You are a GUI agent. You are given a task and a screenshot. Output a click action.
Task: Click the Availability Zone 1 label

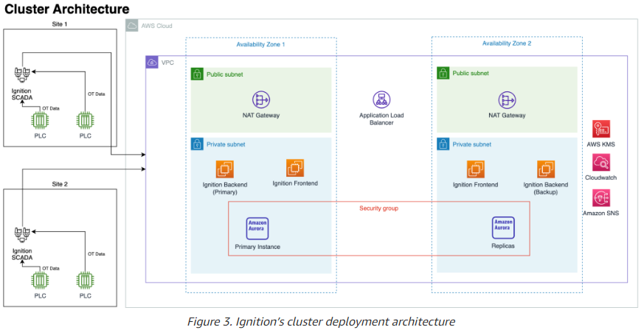click(x=260, y=44)
